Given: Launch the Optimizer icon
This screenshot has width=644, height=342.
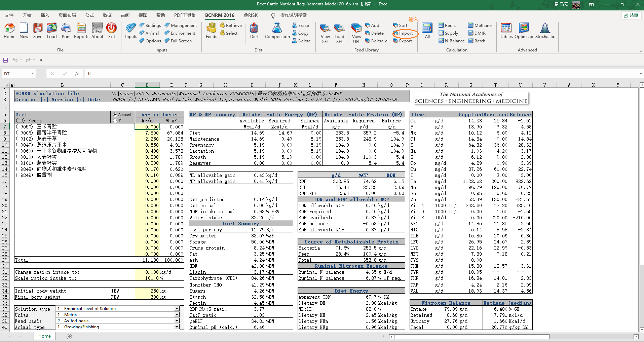Looking at the screenshot, I should pyautogui.click(x=524, y=31).
